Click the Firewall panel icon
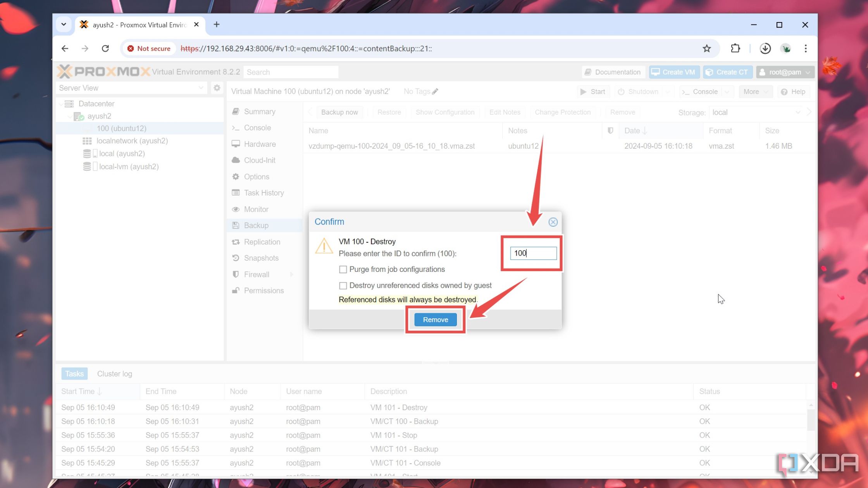Viewport: 868px width, 488px height. [236, 274]
